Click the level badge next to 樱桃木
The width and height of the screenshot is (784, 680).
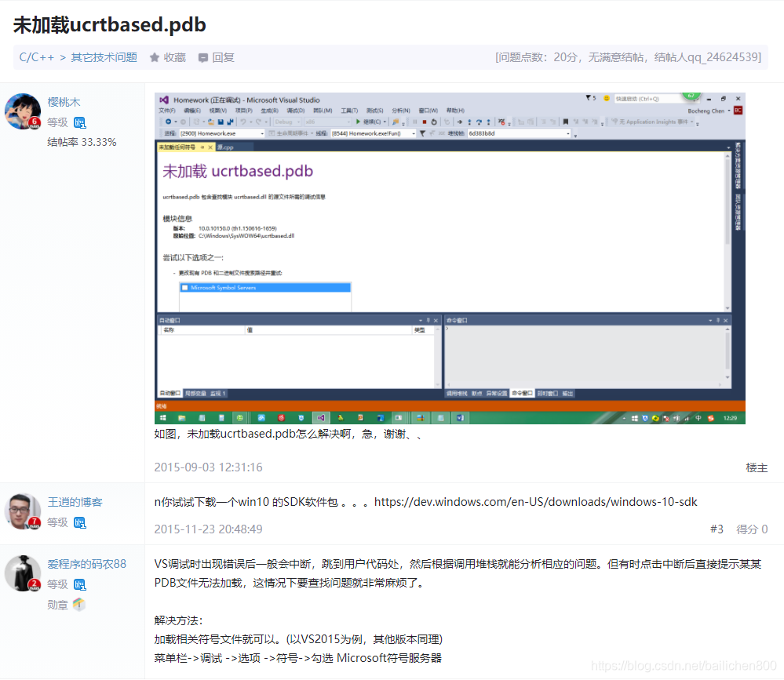point(79,122)
